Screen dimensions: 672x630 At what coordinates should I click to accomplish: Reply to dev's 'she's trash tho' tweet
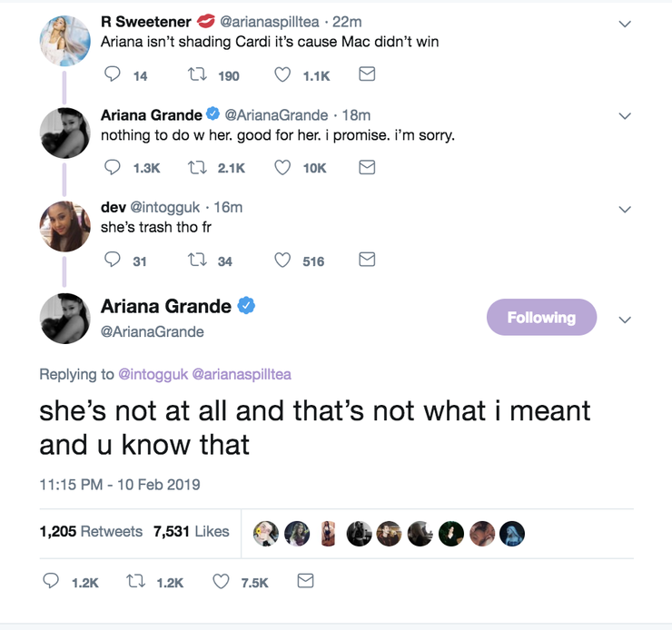point(114,261)
